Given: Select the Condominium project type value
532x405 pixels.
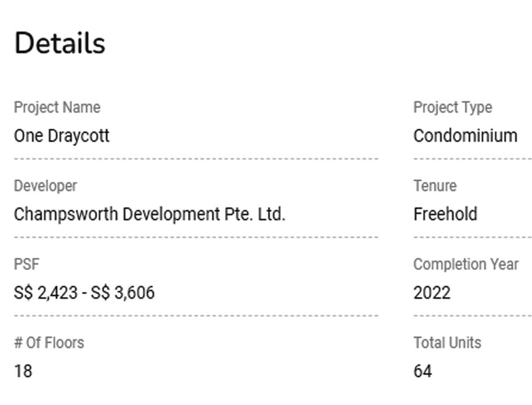Looking at the screenshot, I should (x=465, y=136).
